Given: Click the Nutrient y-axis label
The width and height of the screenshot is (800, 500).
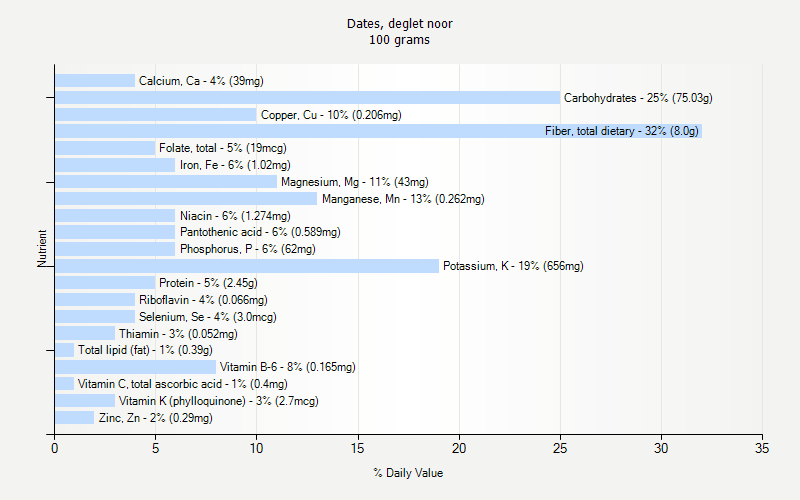Looking at the screenshot, I should coord(42,248).
